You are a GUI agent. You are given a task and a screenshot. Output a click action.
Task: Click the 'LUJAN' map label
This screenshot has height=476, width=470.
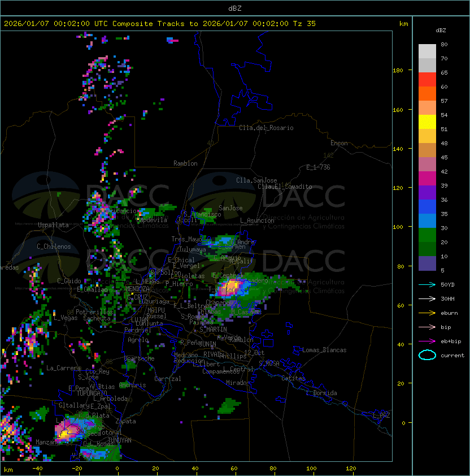point(140,320)
